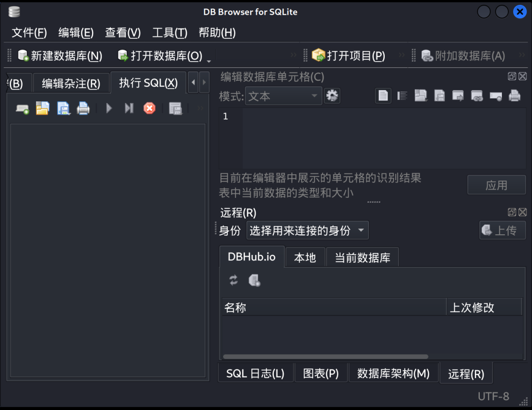Viewport: 532px width, 410px height.
Task: Select the 本地 tab
Action: click(305, 258)
